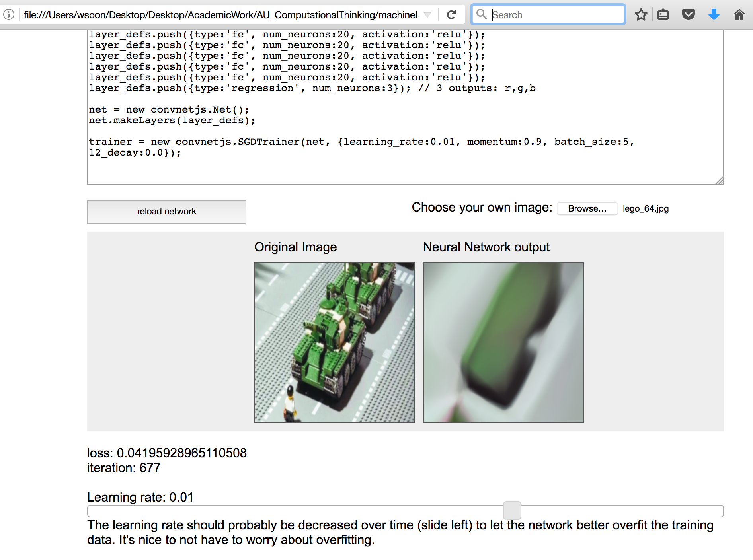Click the slider track left of the handle
753x560 pixels.
point(295,511)
